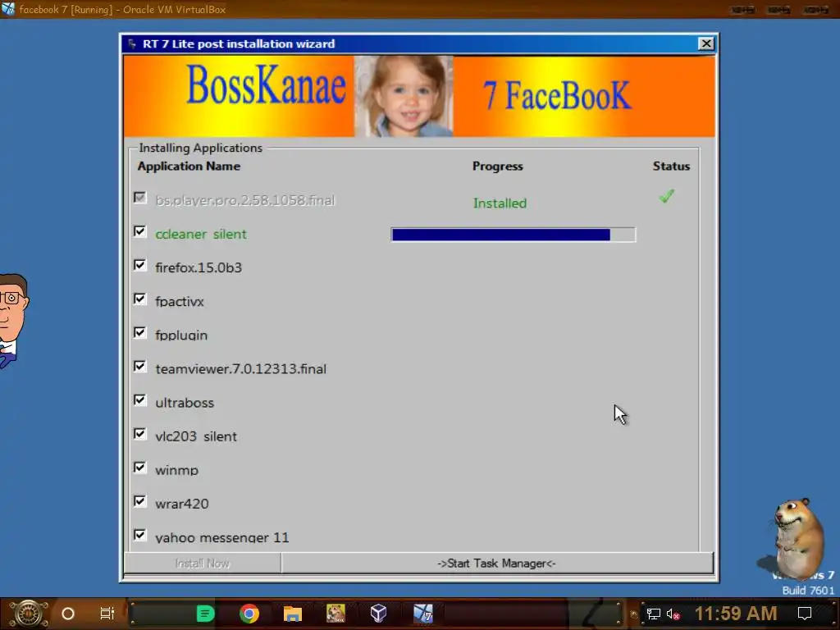Click the 'Progress' column header
840x630 pixels.
498,167
